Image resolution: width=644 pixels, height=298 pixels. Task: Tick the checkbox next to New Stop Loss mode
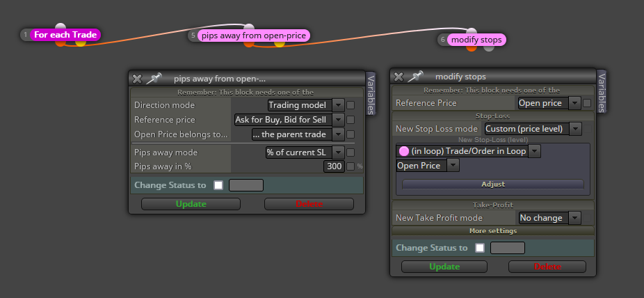[588, 129]
